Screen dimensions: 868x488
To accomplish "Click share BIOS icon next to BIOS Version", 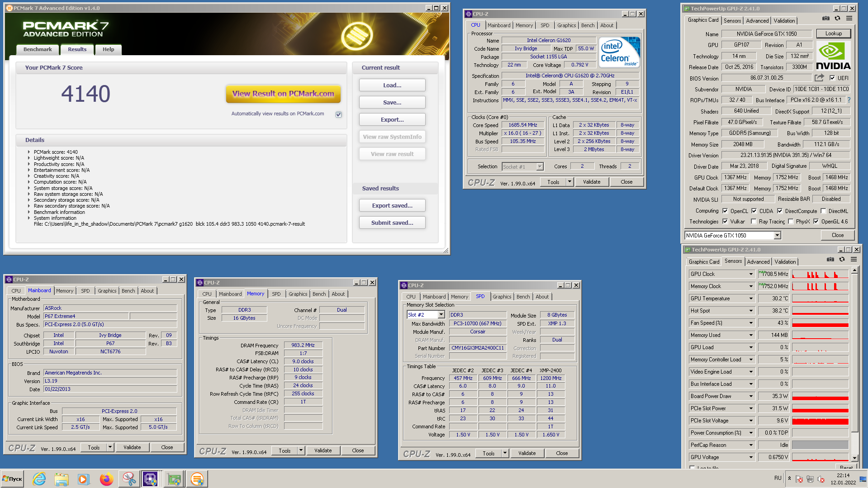I will (x=819, y=78).
